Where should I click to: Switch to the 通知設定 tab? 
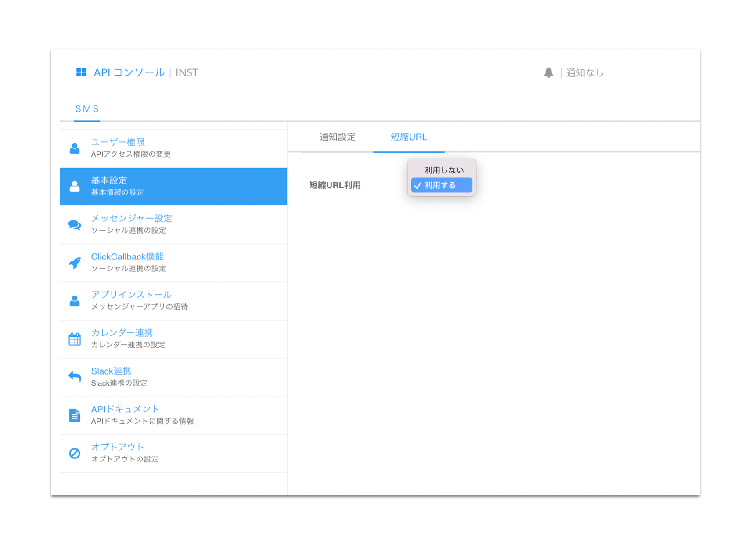338,137
